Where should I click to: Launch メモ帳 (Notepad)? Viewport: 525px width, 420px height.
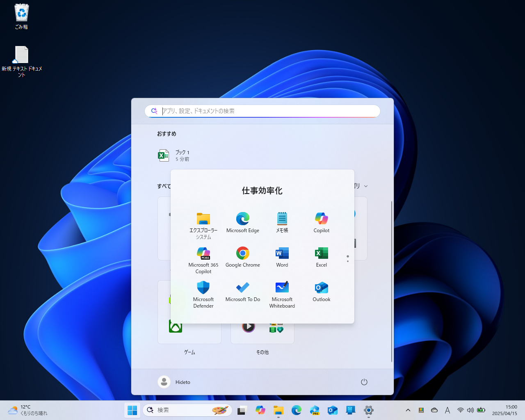click(x=282, y=222)
